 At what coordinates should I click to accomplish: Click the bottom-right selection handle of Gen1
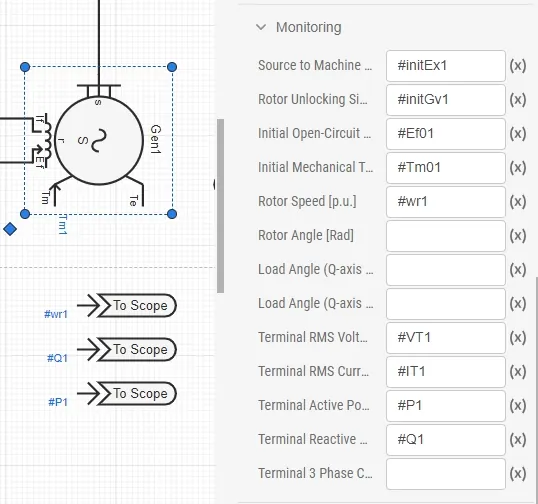tap(172, 214)
